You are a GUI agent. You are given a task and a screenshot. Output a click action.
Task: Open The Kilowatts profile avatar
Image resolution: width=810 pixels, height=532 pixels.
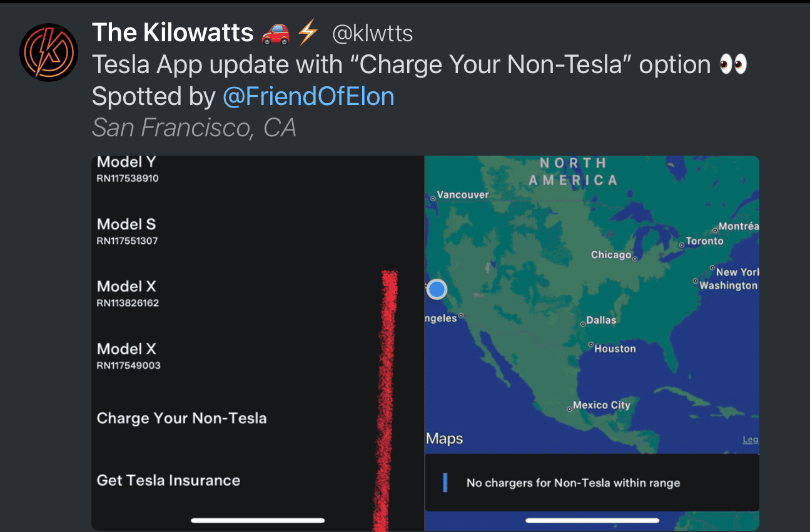(x=49, y=53)
